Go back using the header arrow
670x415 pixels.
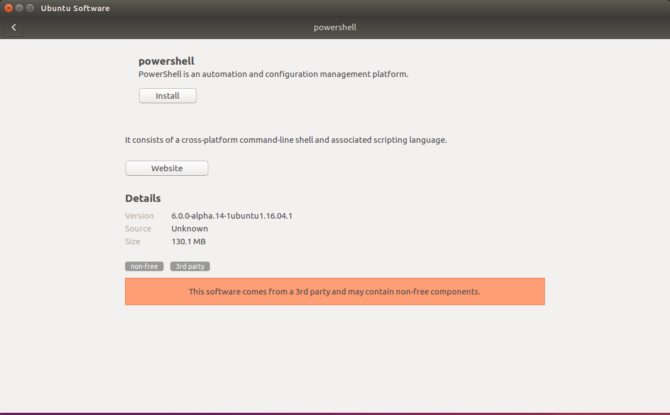[x=14, y=27]
